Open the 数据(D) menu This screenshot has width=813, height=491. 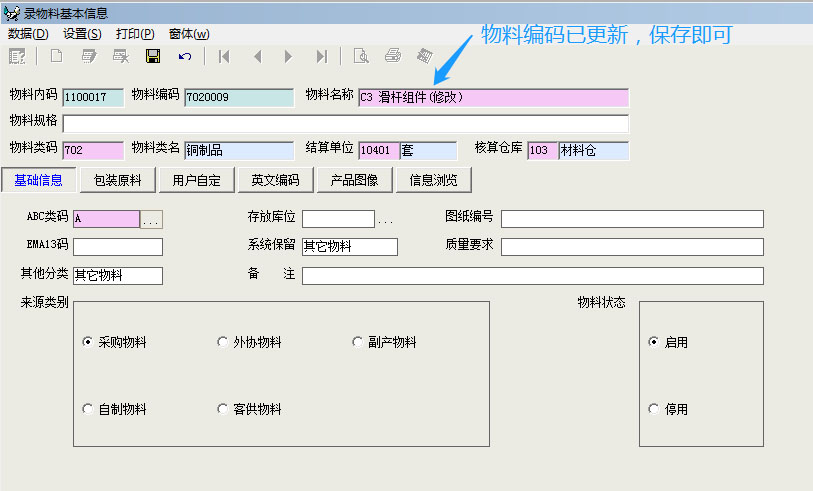(x=28, y=34)
